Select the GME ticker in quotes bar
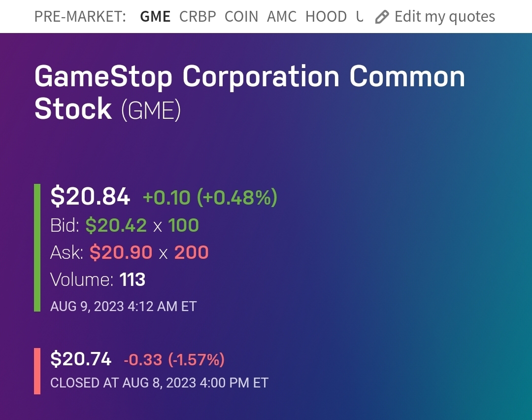The image size is (532, 420). coord(155,17)
